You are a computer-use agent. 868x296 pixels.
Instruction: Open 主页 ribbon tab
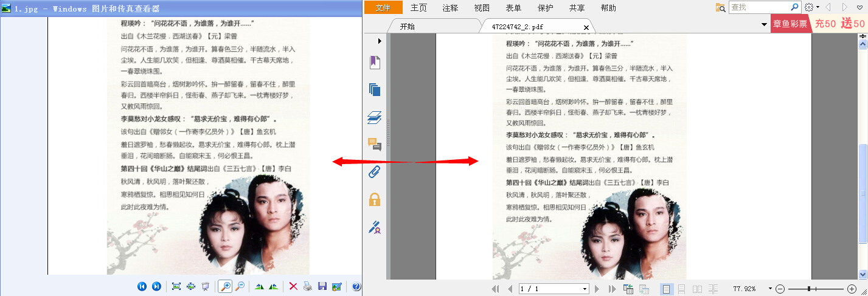(418, 7)
